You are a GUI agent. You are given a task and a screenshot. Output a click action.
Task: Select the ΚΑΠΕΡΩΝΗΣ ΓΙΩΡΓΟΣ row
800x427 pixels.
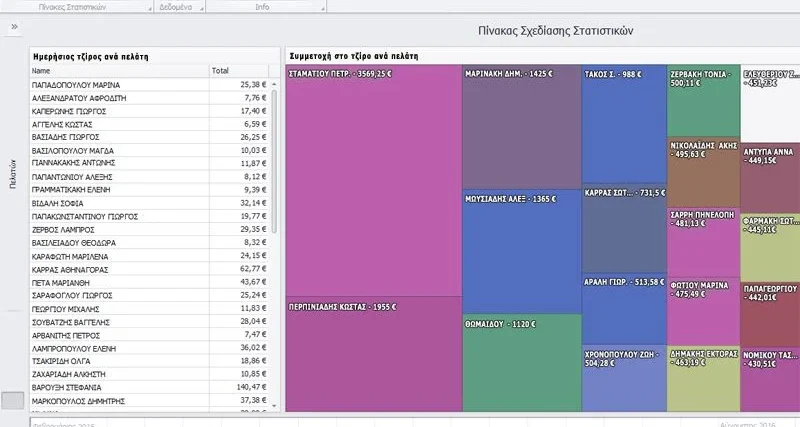pos(149,111)
